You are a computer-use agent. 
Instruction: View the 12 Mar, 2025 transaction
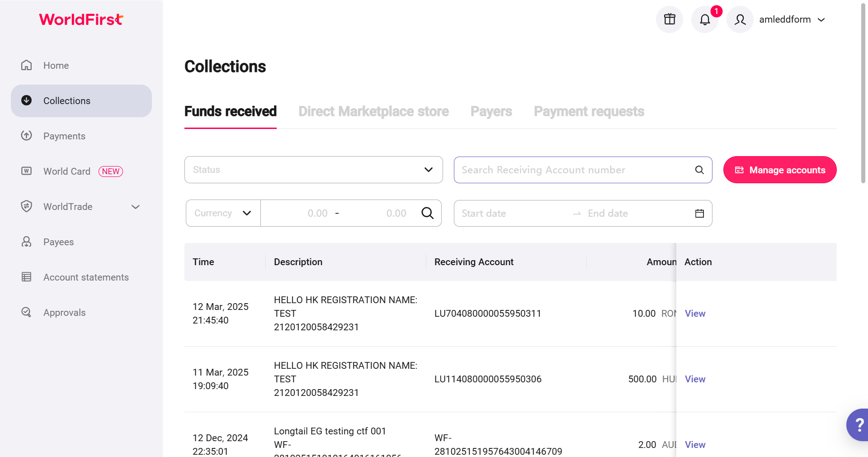point(695,314)
